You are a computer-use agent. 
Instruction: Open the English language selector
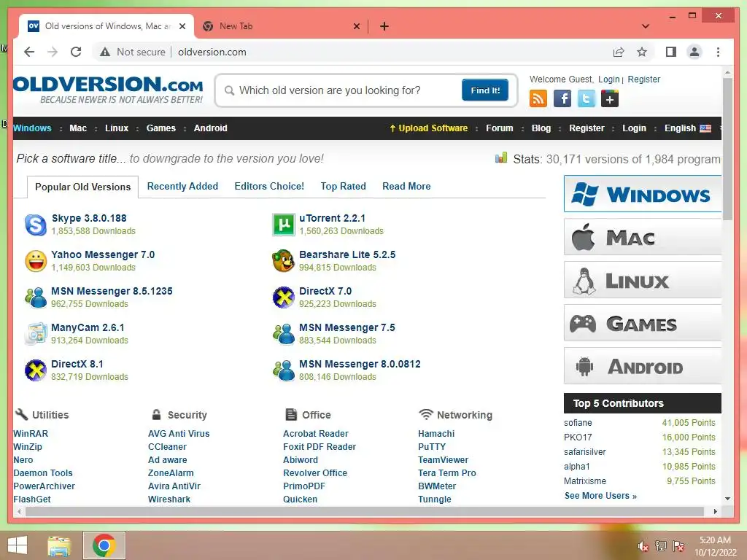point(687,128)
